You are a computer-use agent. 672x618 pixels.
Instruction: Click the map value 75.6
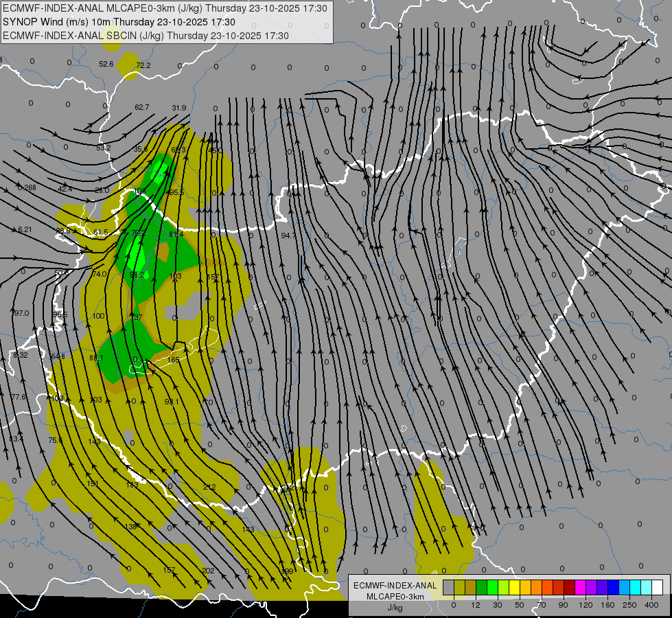pos(56,440)
